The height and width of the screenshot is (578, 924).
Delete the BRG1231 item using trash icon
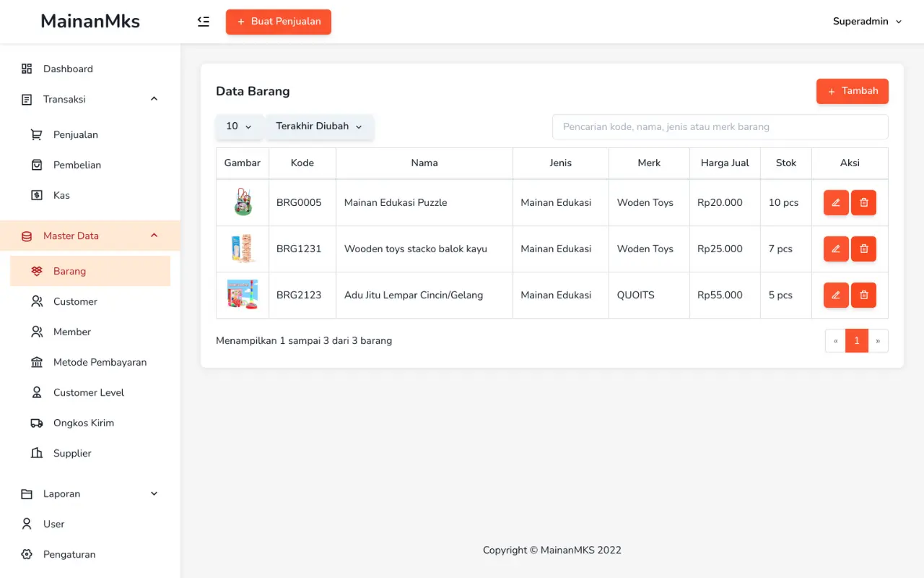click(863, 249)
